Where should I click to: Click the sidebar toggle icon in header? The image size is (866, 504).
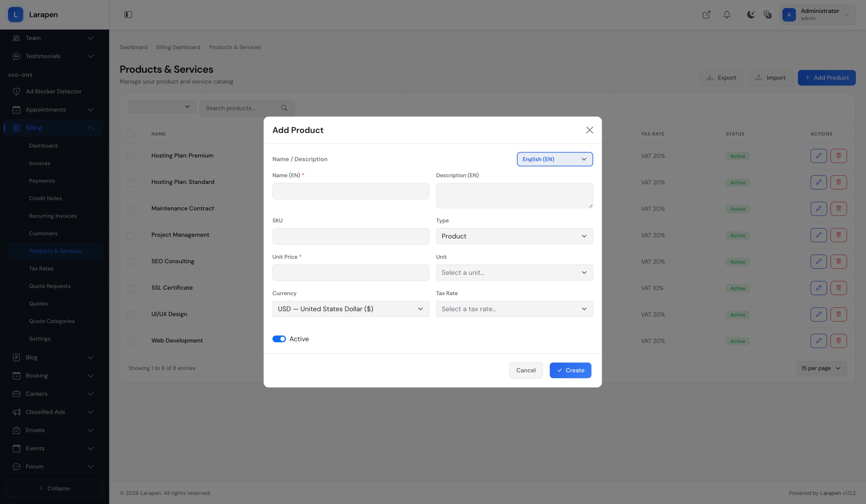(x=128, y=15)
